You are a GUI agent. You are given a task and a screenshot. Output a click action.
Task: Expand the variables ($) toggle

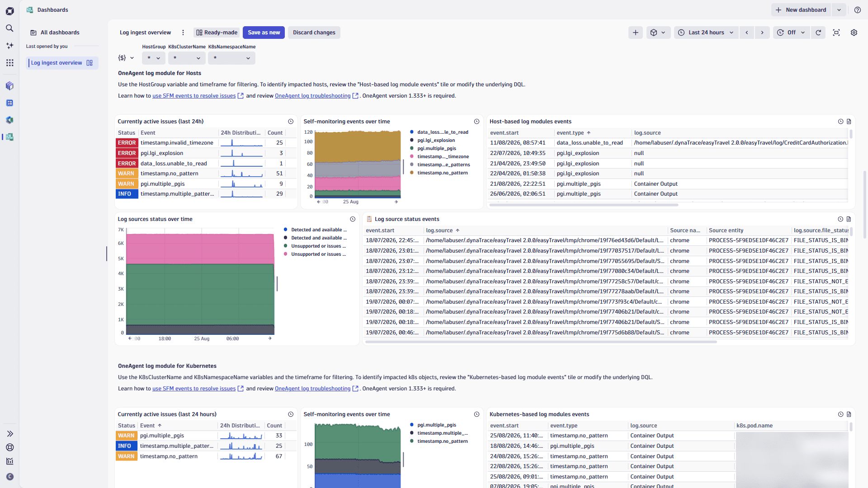pyautogui.click(x=126, y=58)
